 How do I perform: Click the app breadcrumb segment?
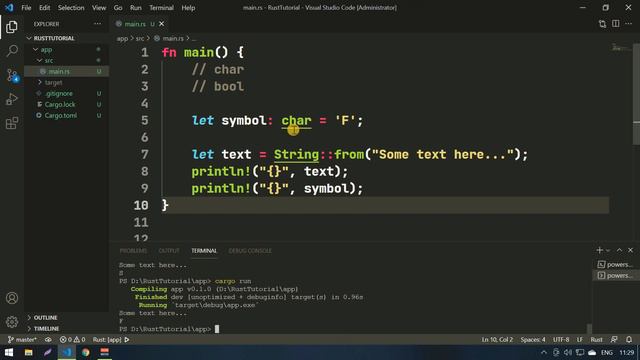122,38
